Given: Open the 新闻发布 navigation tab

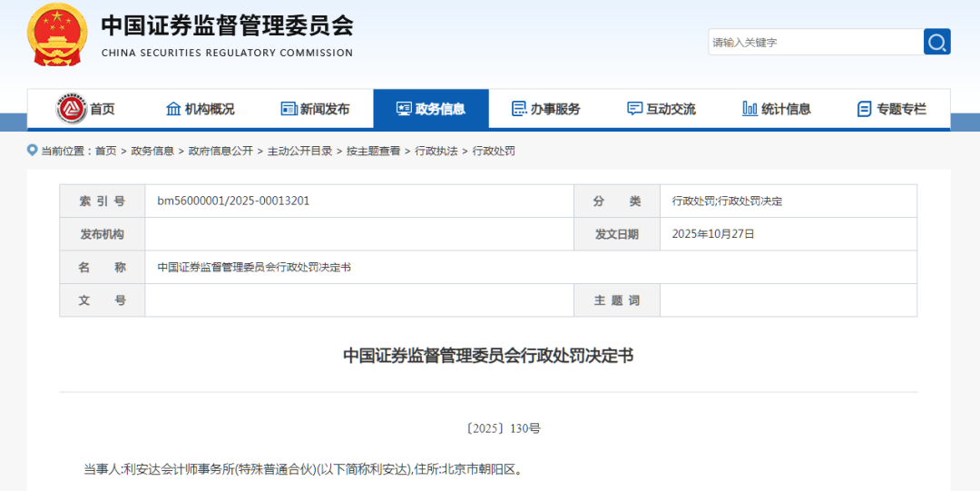Looking at the screenshot, I should [x=316, y=109].
